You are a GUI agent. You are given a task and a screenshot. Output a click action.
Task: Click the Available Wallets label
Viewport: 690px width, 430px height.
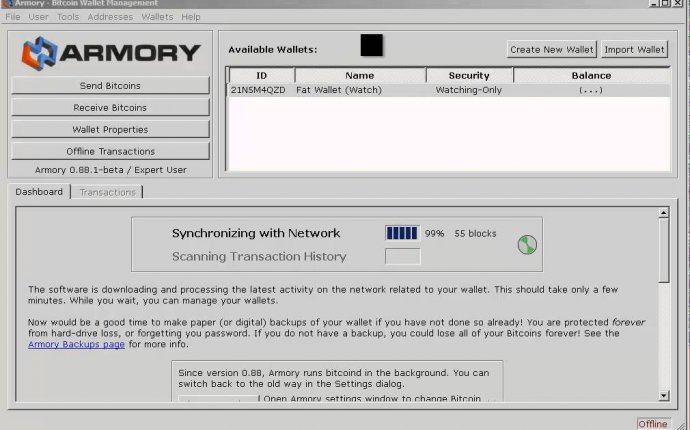pos(272,50)
